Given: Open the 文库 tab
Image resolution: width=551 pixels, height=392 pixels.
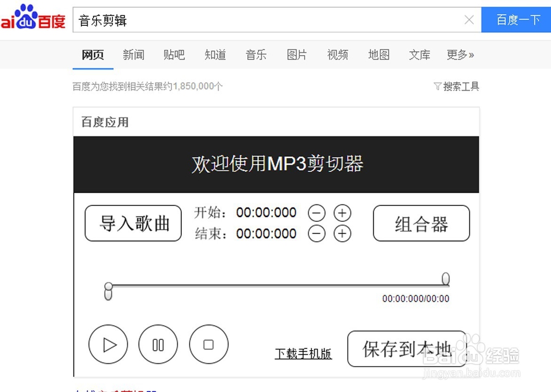Looking at the screenshot, I should point(419,55).
